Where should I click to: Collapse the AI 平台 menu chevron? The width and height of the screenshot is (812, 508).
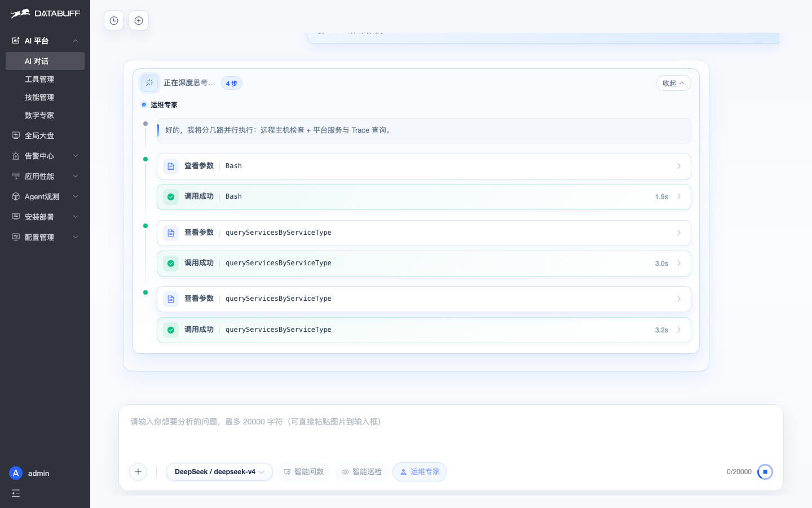coord(76,41)
